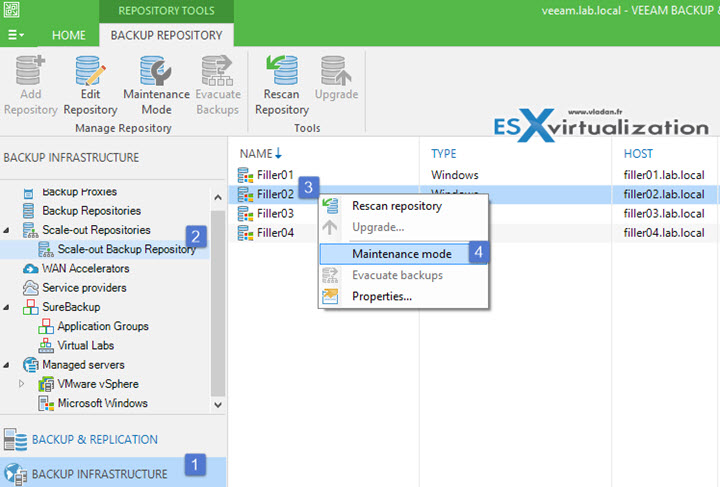This screenshot has width=720, height=487.
Task: Sort by the TYPE column header
Action: coord(444,154)
